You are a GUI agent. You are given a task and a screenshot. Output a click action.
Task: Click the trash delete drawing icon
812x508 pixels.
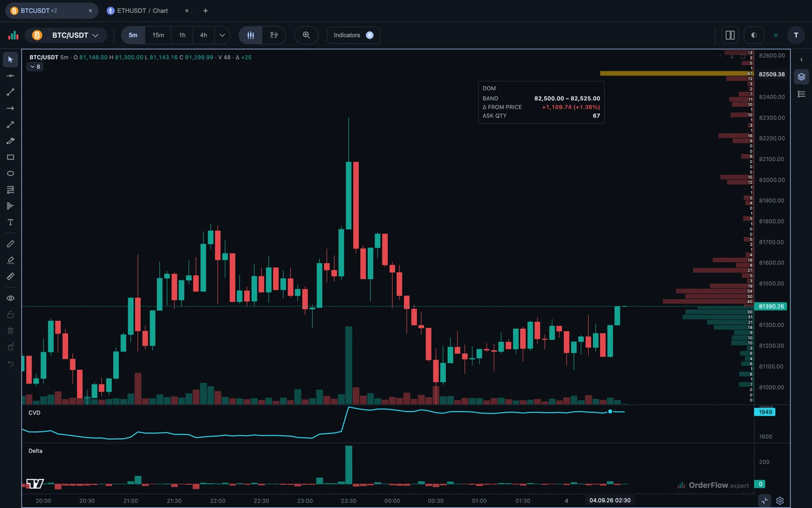click(x=10, y=331)
